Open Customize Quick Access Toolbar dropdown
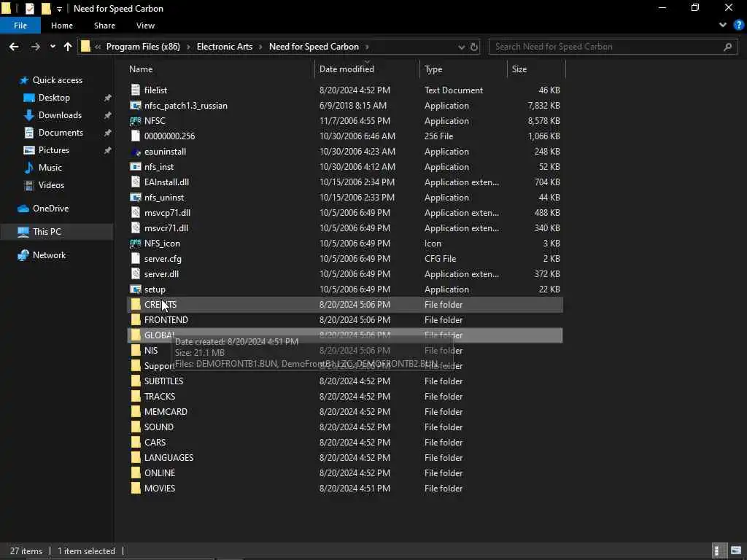This screenshot has width=747, height=560. (x=59, y=9)
